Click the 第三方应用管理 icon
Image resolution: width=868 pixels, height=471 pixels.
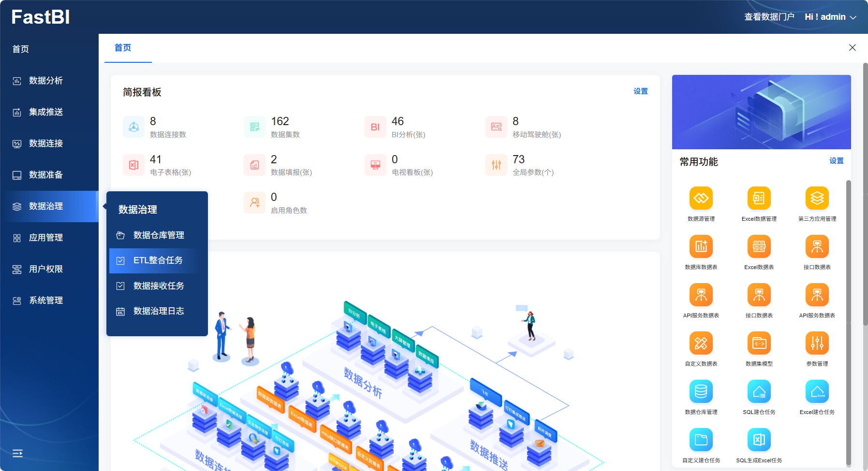tap(817, 198)
